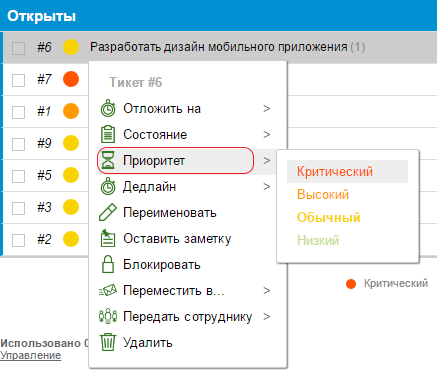This screenshot has height=380, width=437.
Task: Open the Управление link
Action: 30,355
